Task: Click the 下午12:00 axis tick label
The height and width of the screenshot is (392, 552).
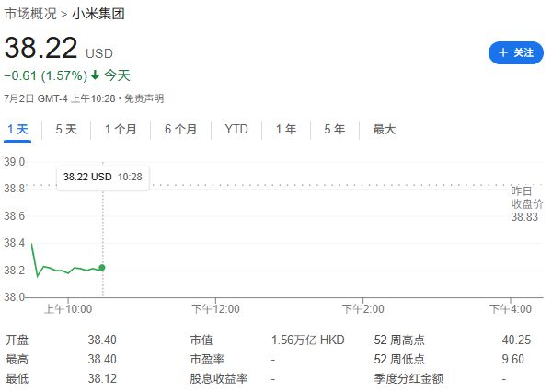Action: click(x=215, y=309)
